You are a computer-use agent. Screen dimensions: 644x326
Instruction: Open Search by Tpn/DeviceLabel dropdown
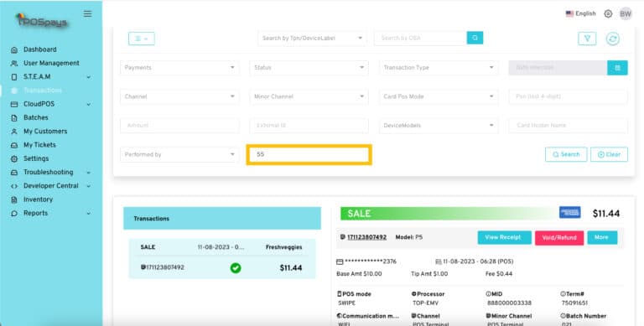[x=312, y=39]
